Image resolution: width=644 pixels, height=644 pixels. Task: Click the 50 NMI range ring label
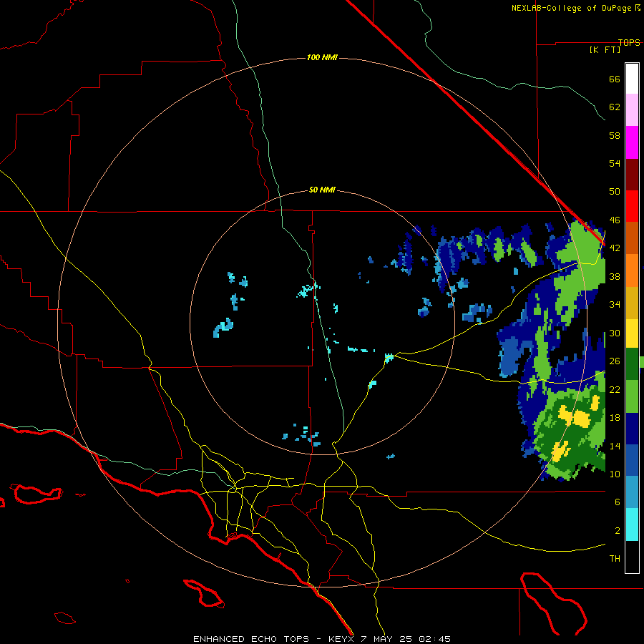[322, 190]
